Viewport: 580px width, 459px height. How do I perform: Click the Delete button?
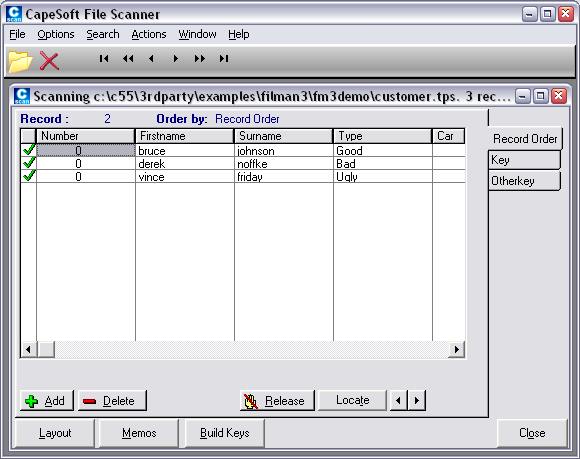tap(112, 401)
